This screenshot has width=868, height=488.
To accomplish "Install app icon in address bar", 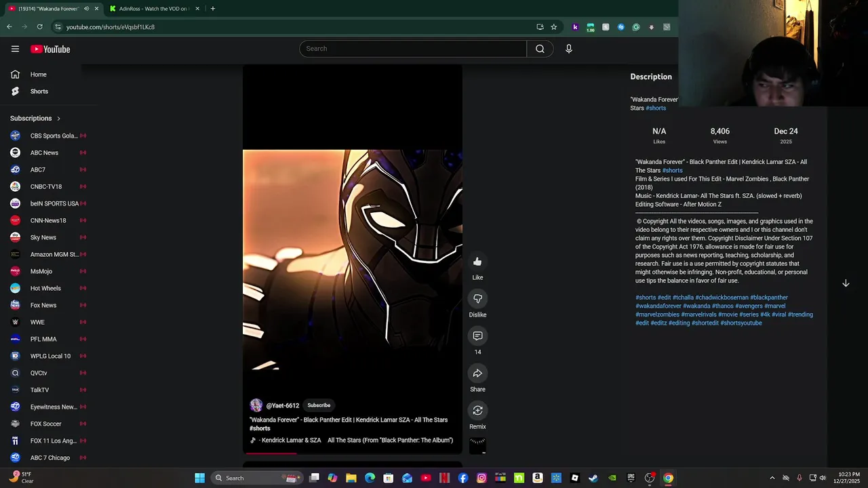I will coord(540,27).
